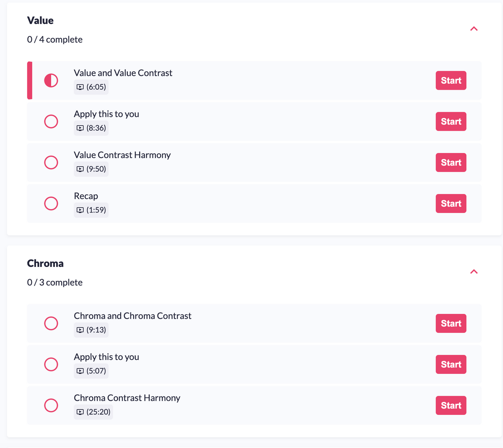Screen dimensions: 503x448
Task: Open the Value Contrast Harmony lesson title
Action: 122,155
